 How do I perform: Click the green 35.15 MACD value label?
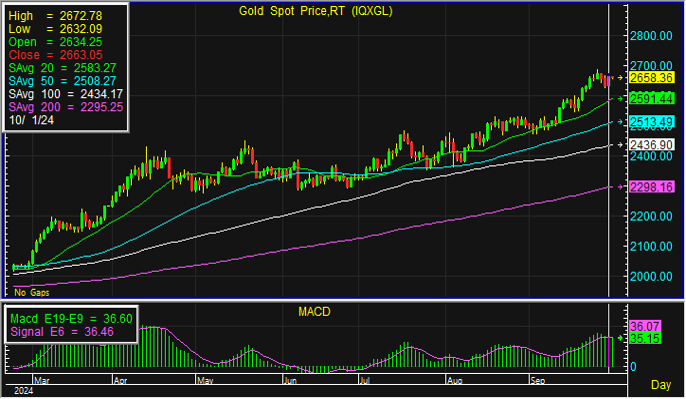pyautogui.click(x=645, y=339)
